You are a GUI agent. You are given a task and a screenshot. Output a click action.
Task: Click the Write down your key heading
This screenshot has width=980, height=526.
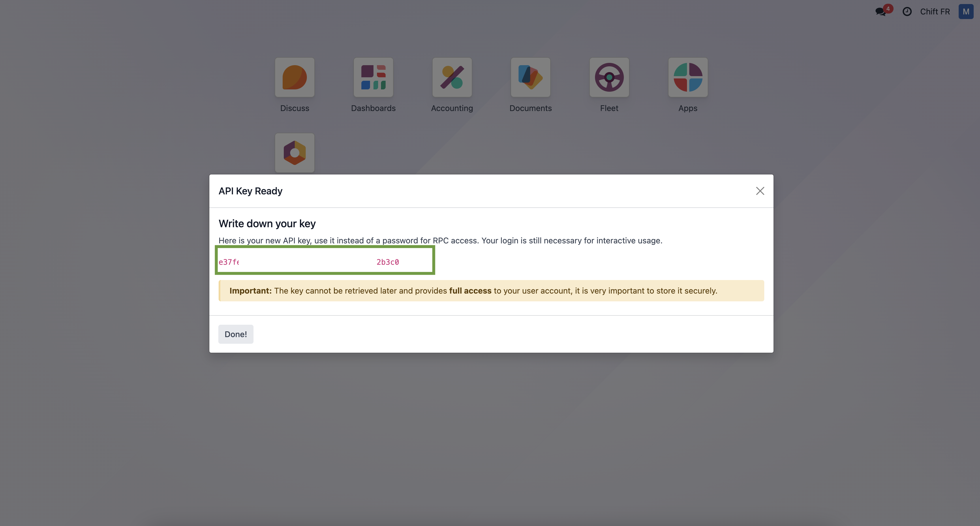(267, 223)
